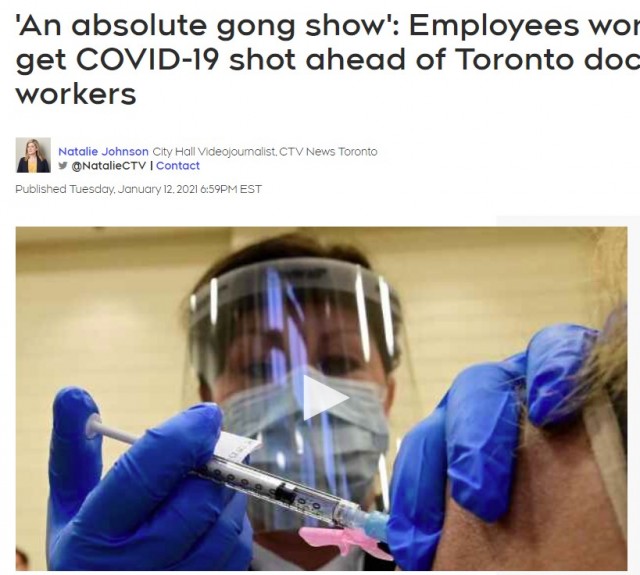Screen dimensions: 640x575
Task: Open Natalie Johnson's author page
Action: tap(103, 151)
